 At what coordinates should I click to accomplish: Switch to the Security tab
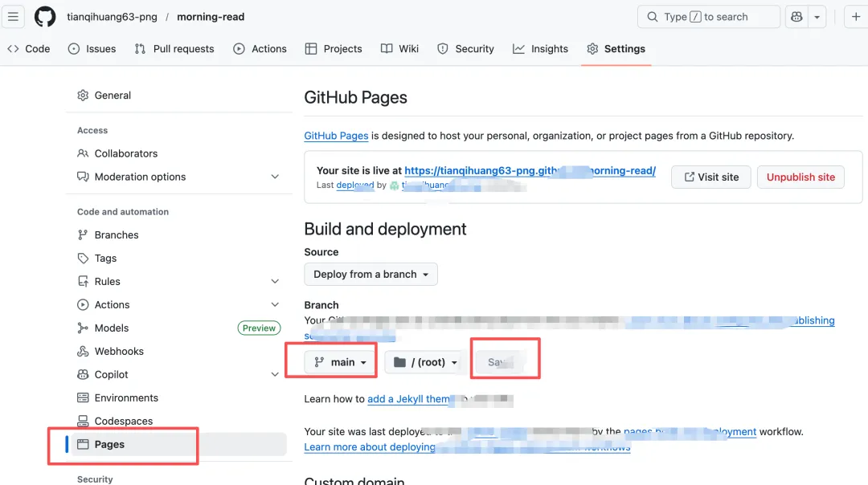pyautogui.click(x=465, y=49)
